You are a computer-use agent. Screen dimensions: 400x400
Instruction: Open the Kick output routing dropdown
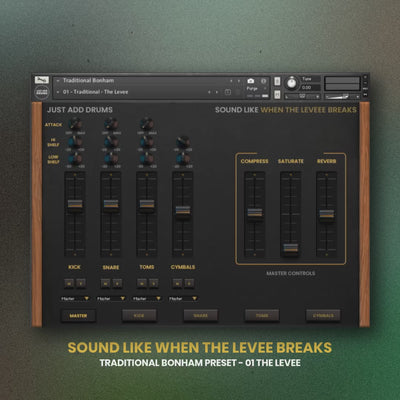point(75,299)
